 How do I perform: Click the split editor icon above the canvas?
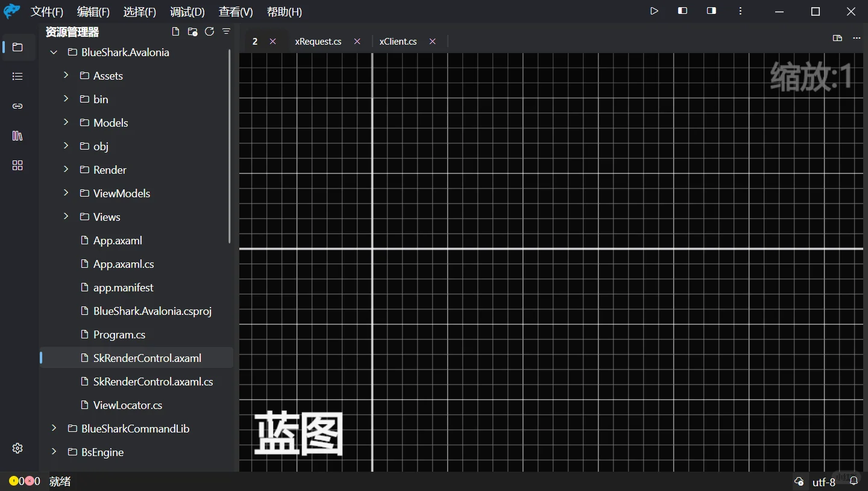point(837,38)
